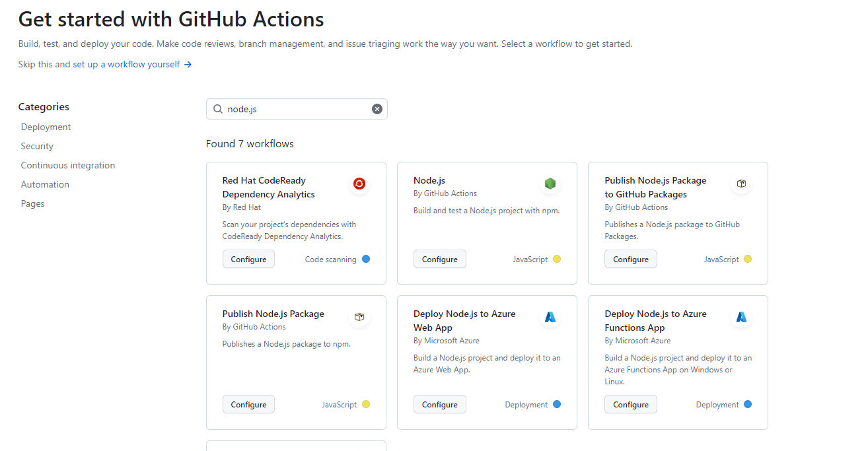Click package icon on Publish Node.js Package card

[x=359, y=317]
